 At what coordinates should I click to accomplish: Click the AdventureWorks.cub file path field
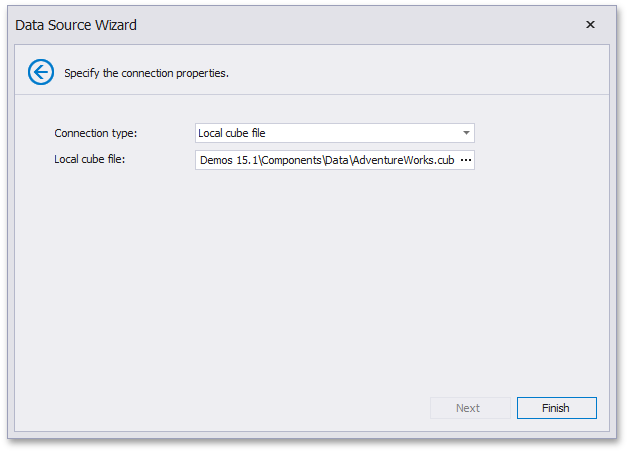326,160
